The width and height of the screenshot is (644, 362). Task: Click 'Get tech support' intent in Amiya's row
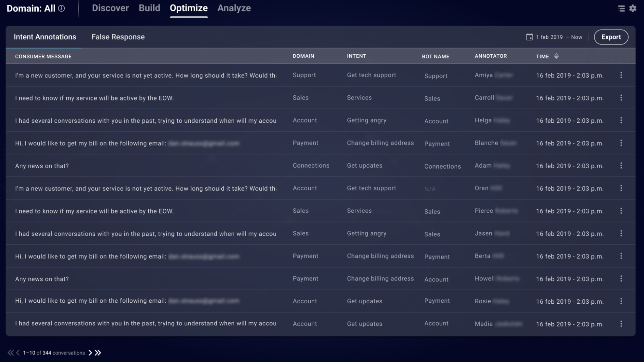click(371, 75)
